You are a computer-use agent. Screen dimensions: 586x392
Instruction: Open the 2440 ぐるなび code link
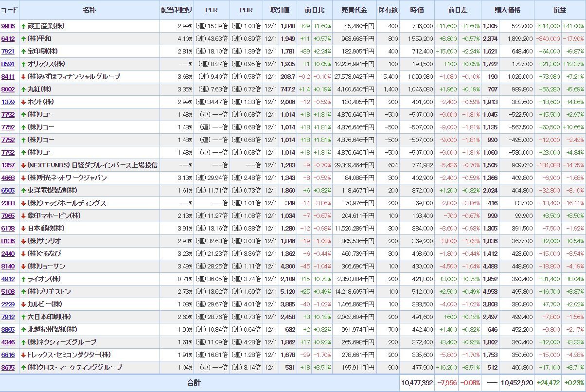pos(8,254)
